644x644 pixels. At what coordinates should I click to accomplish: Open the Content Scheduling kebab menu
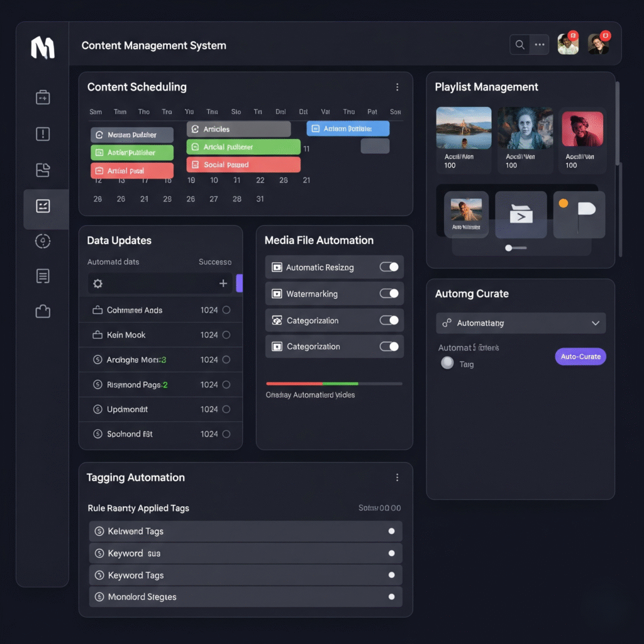coord(397,87)
